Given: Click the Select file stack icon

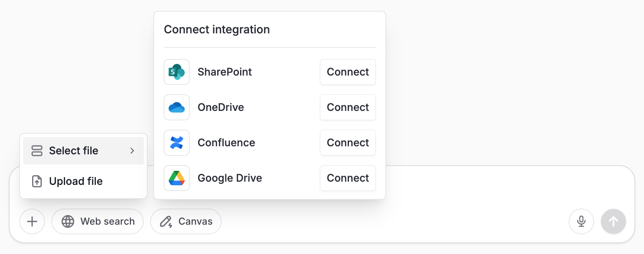Looking at the screenshot, I should (x=37, y=151).
